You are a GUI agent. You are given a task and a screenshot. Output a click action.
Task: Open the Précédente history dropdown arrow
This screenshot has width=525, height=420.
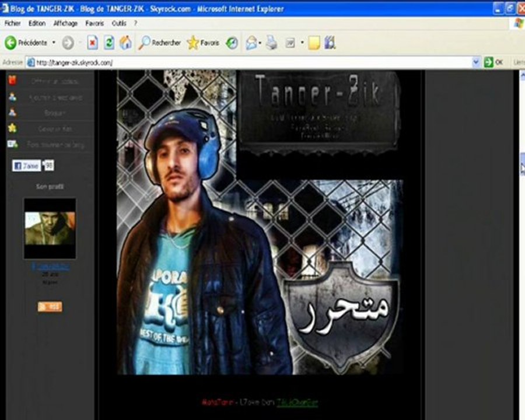[x=54, y=43]
